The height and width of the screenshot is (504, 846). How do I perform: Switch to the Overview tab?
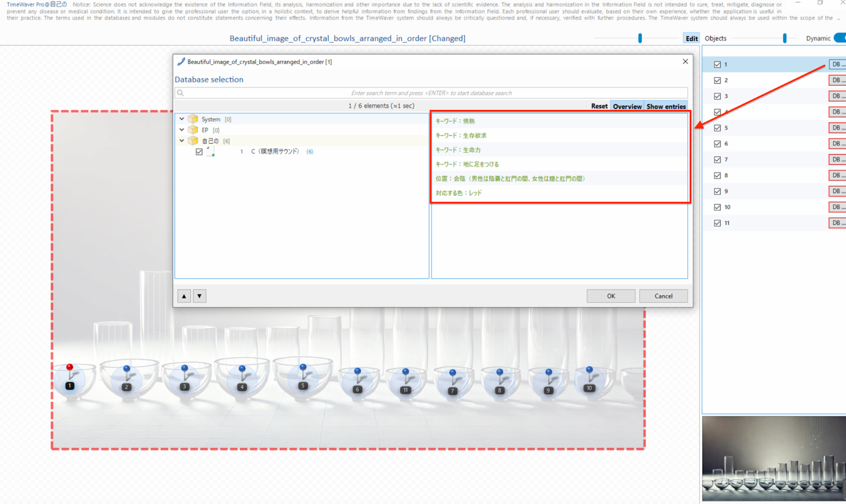coord(627,106)
